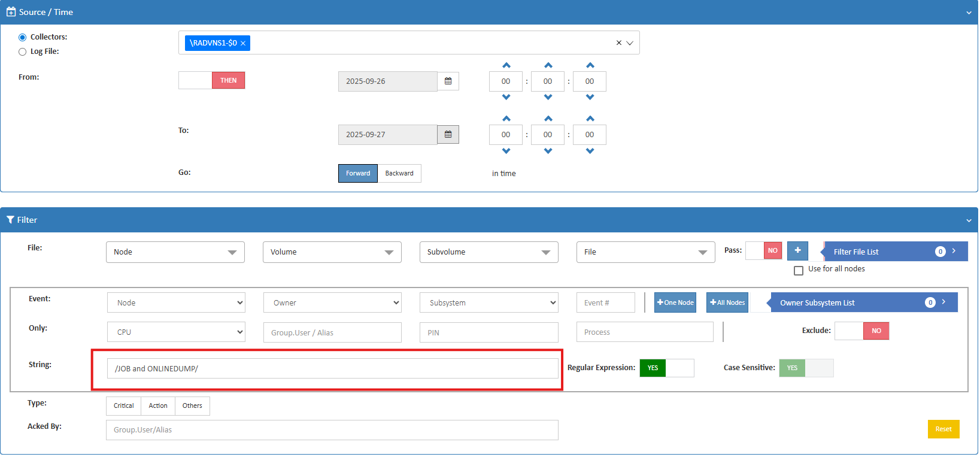This screenshot has width=980, height=457.
Task: Open the To date calendar picker
Action: pos(448,135)
